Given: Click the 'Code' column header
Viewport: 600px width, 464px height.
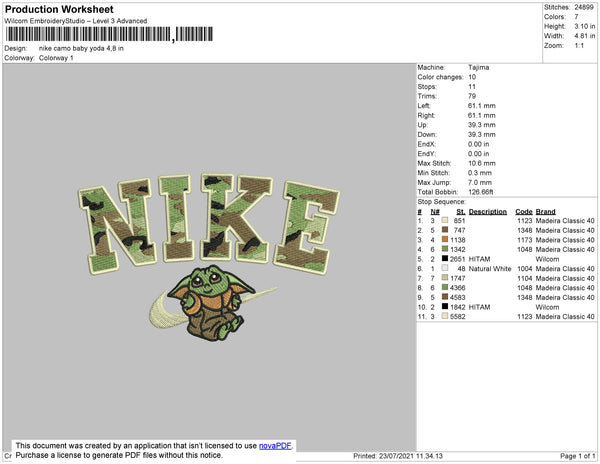Looking at the screenshot, I should coord(523,212).
